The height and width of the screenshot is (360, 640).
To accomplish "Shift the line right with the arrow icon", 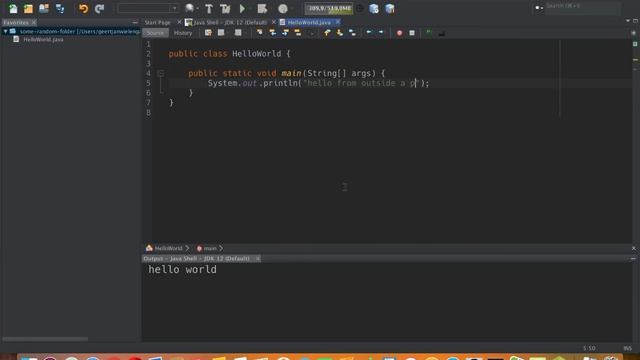I will pos(381,32).
